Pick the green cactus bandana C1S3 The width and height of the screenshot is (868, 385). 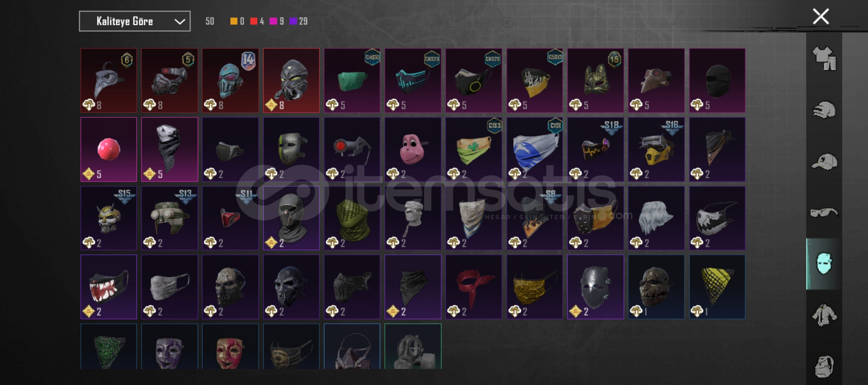click(x=474, y=149)
